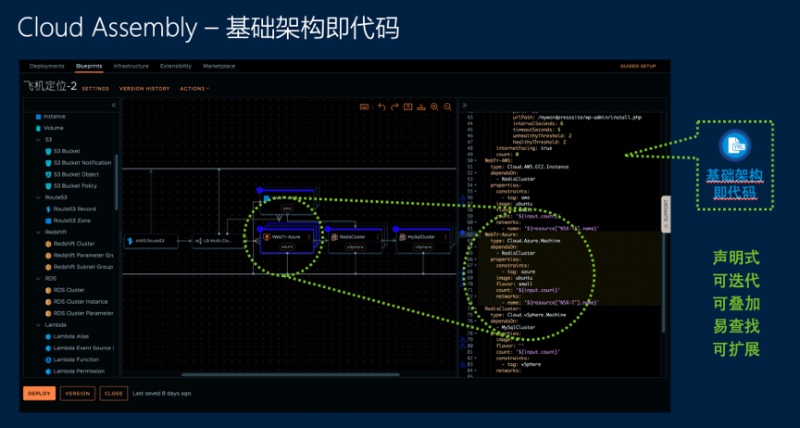This screenshot has height=428, width=800.
Task: Click the zoom in magnifier icon
Action: point(434,106)
